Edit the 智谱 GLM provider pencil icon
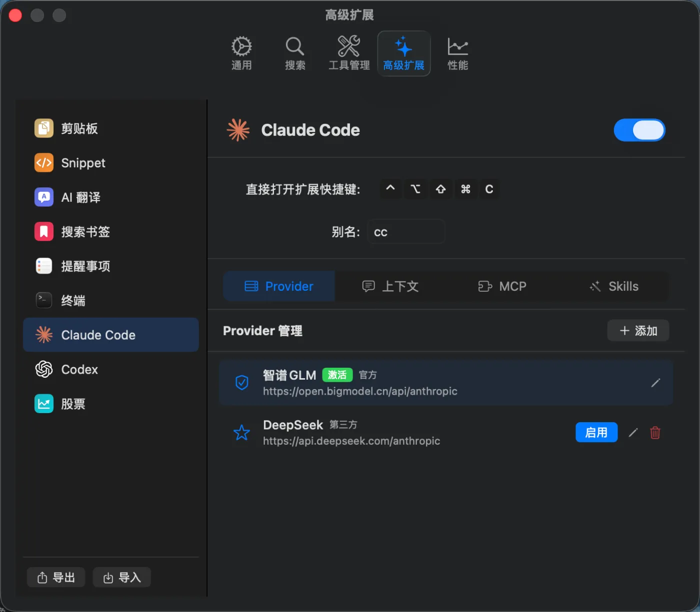The height and width of the screenshot is (612, 700). point(655,383)
